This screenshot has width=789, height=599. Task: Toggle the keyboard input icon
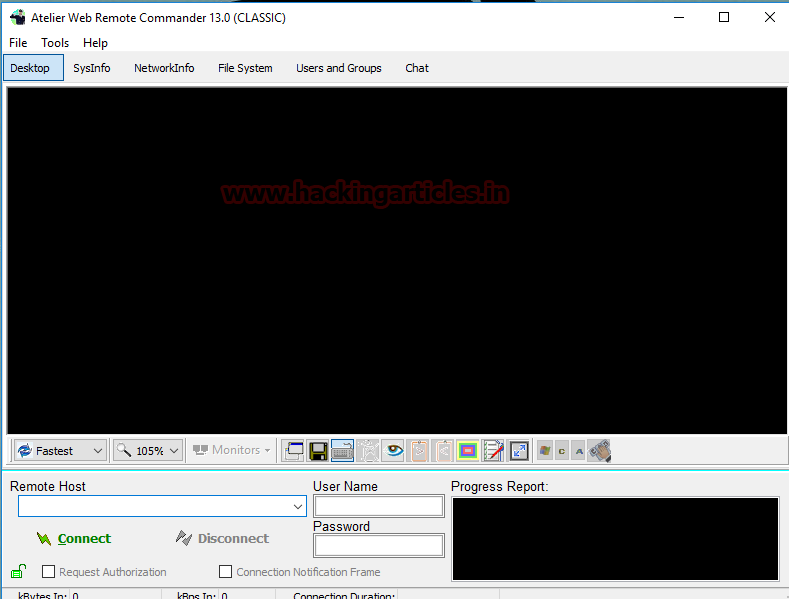click(x=343, y=451)
